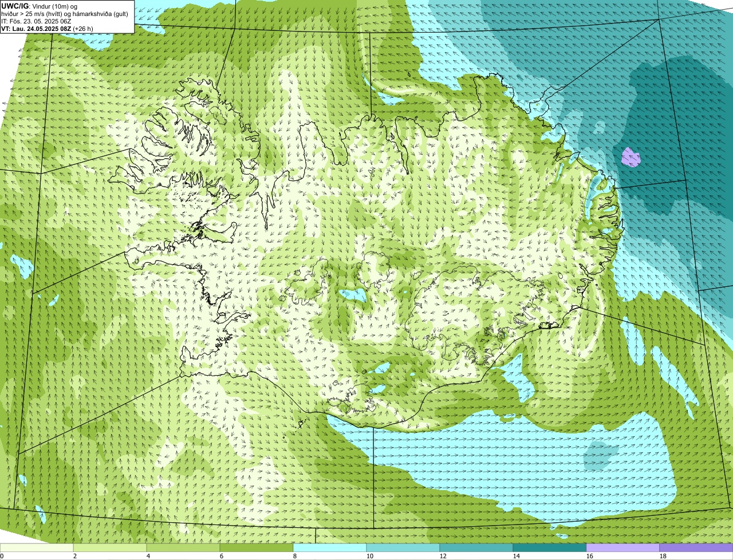The width and height of the screenshot is (733, 560).
Task: Click the medium green 4–6 legend swatch
Action: [x=183, y=548]
